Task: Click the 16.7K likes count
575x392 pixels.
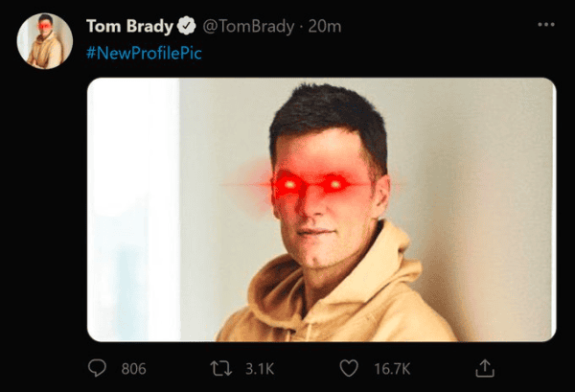Action: [x=392, y=369]
